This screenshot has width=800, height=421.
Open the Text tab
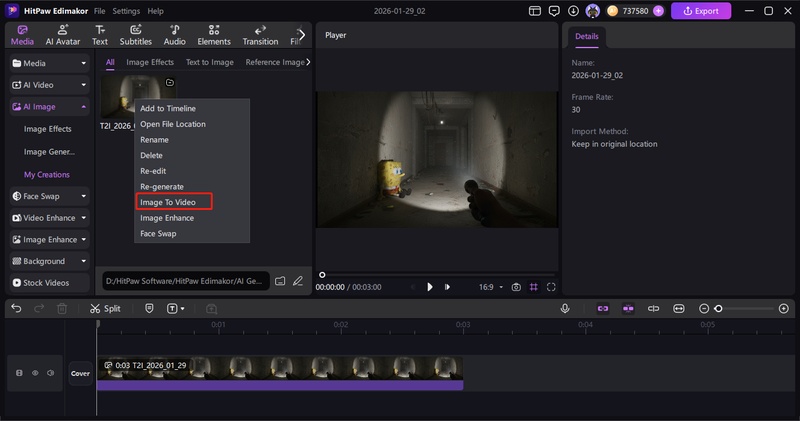pos(99,35)
